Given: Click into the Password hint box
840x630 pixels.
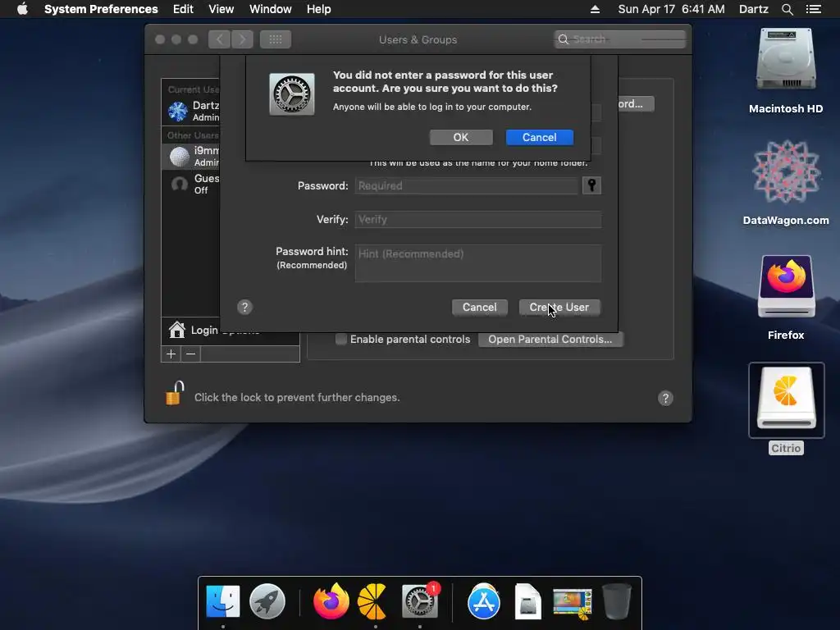Looking at the screenshot, I should 478,263.
